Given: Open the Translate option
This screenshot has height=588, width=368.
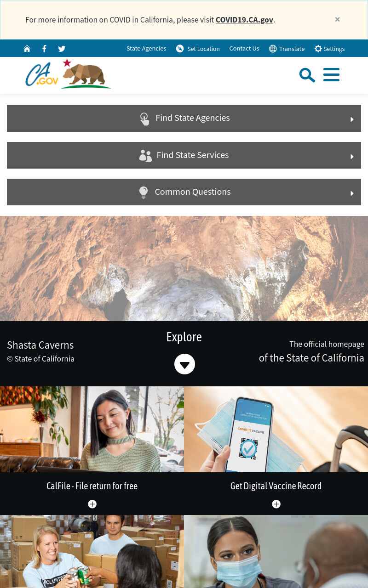Looking at the screenshot, I should (287, 49).
